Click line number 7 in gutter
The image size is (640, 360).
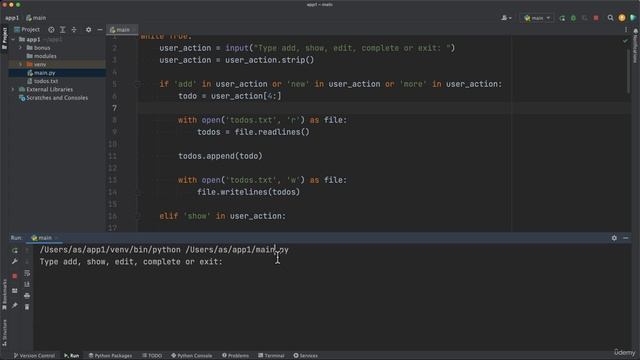tap(114, 108)
